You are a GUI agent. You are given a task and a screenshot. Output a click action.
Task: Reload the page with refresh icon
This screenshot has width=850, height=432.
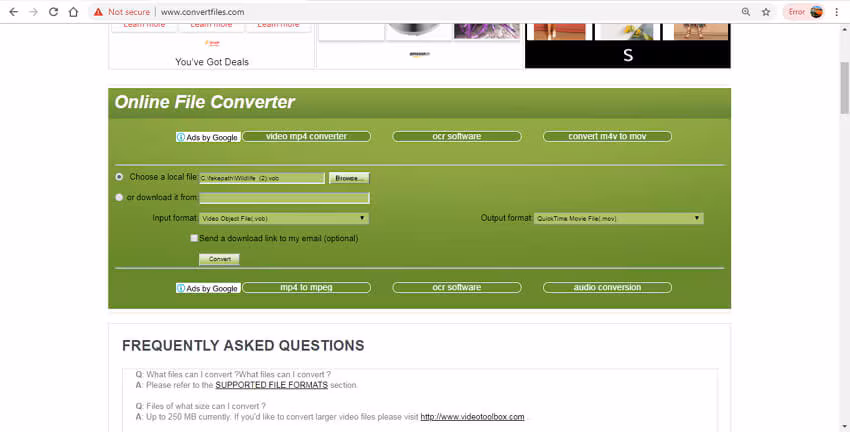[53, 11]
